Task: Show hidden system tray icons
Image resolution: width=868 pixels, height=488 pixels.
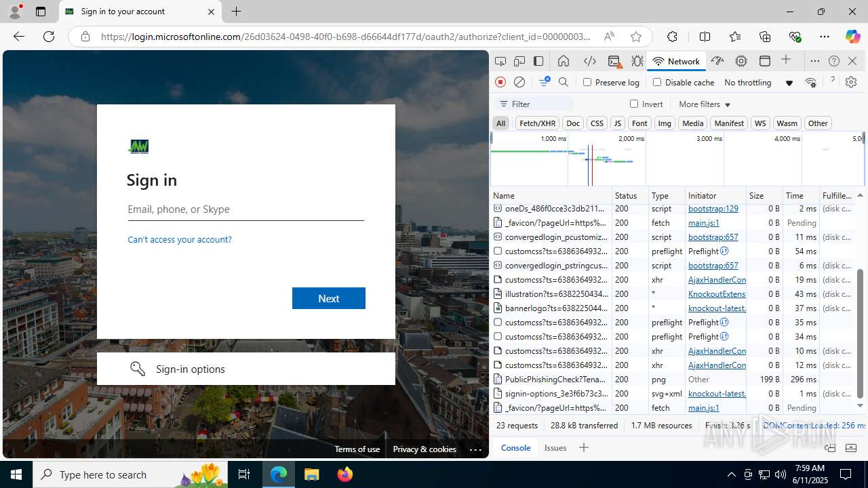Action: click(731, 474)
